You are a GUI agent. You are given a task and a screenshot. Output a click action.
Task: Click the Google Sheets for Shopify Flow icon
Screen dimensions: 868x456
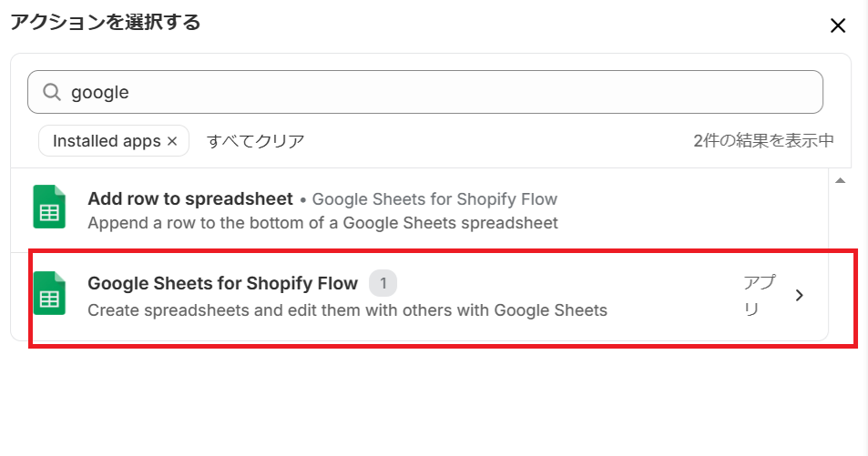coord(49,293)
